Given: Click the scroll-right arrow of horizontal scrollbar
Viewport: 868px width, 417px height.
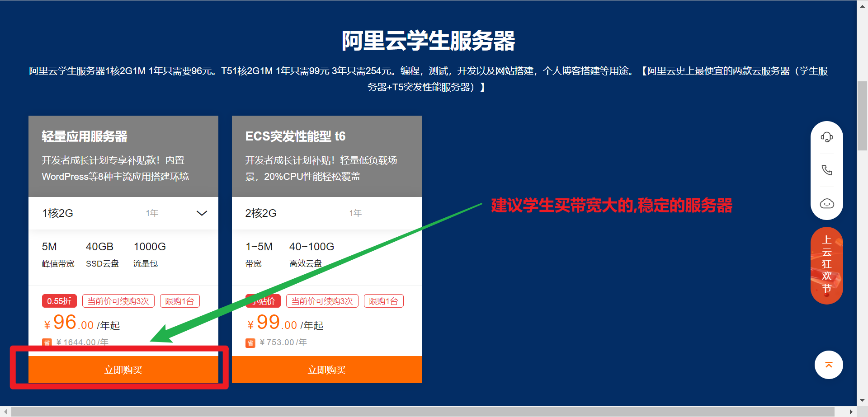Looking at the screenshot, I should click(851, 412).
